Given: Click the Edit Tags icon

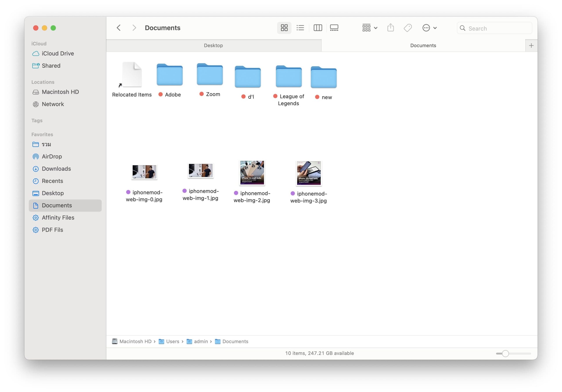Looking at the screenshot, I should click(407, 28).
